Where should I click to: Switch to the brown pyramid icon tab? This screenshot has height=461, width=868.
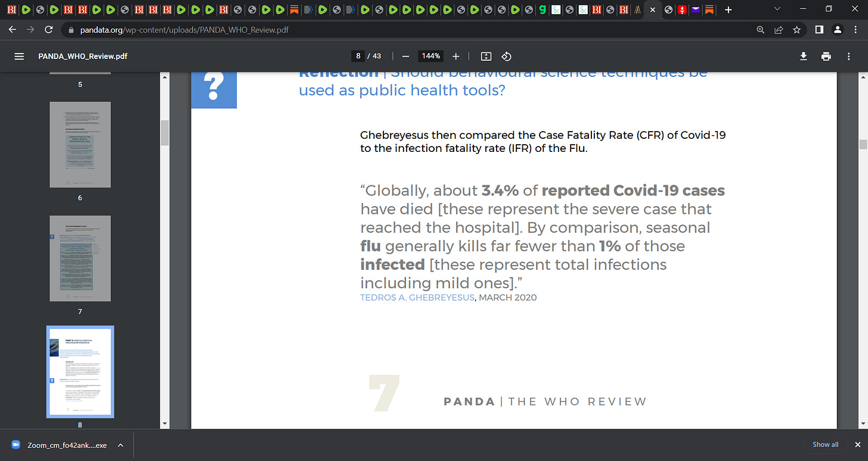638,10
